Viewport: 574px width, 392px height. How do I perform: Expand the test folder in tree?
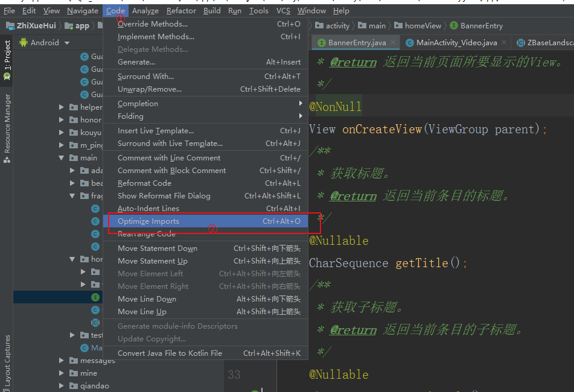72,335
